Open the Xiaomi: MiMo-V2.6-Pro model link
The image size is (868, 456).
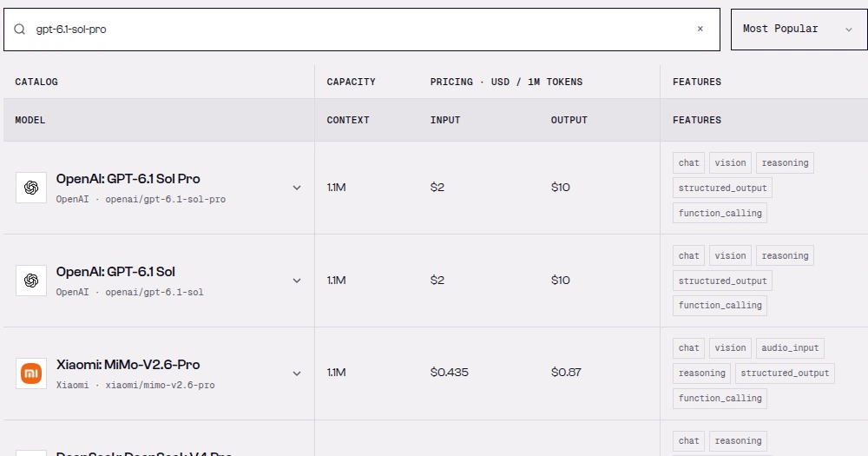(128, 365)
